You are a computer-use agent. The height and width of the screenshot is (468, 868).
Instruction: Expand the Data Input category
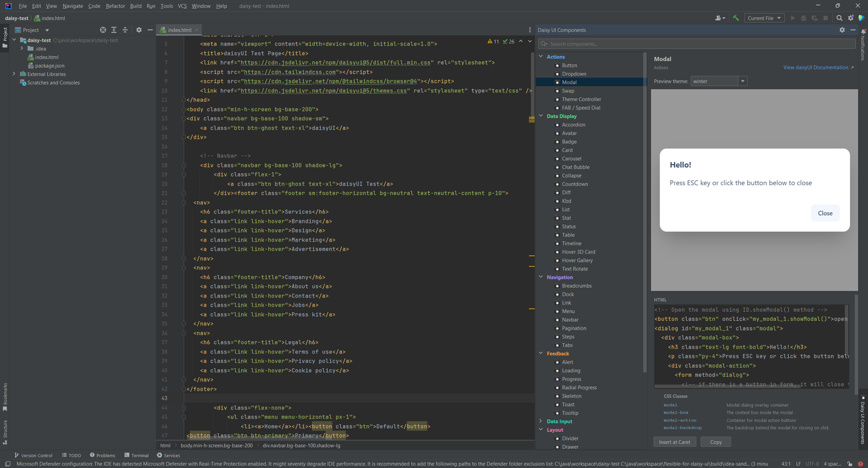[x=541, y=421]
